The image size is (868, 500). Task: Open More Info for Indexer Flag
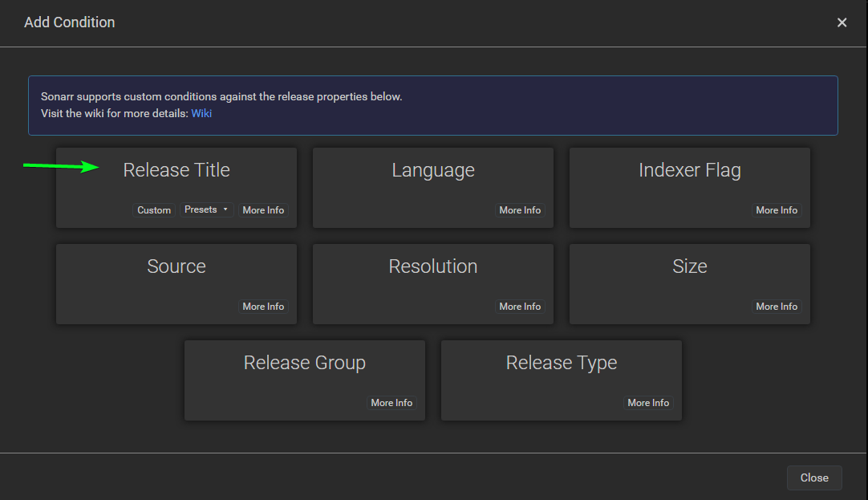click(x=777, y=209)
